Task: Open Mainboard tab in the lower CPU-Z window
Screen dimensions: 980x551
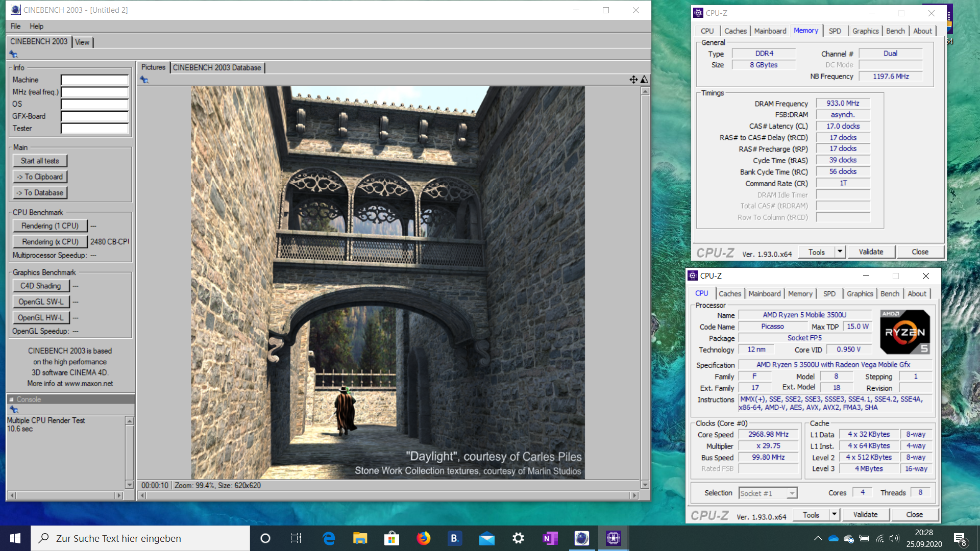Action: pyautogui.click(x=764, y=294)
